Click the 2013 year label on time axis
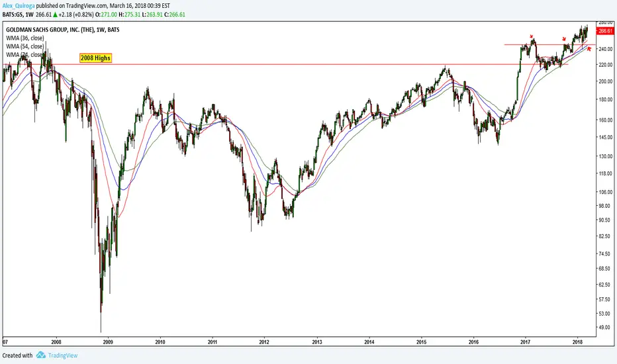Viewport: 617px width, 364px height. point(316,342)
